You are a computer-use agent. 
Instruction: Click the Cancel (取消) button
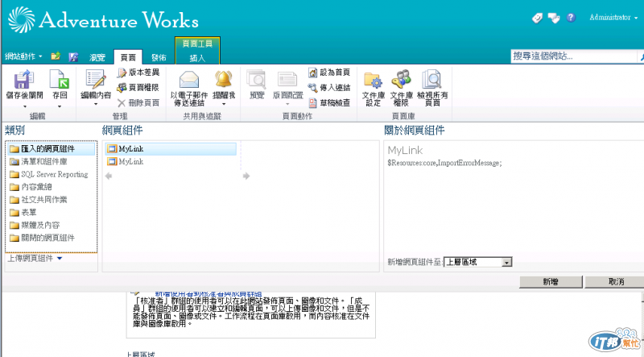(616, 282)
